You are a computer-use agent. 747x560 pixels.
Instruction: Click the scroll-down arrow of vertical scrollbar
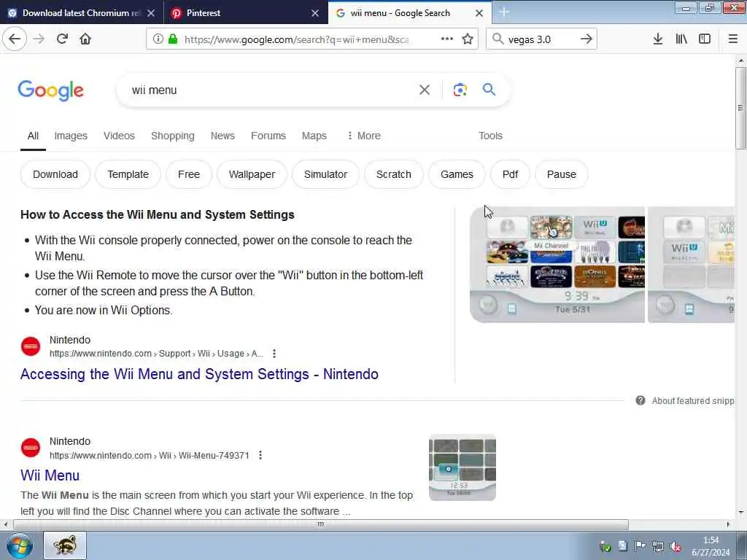click(741, 513)
